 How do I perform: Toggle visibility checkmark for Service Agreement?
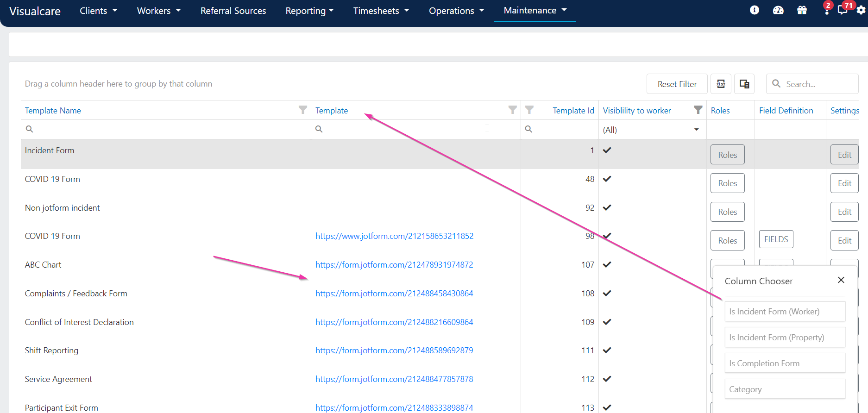607,379
